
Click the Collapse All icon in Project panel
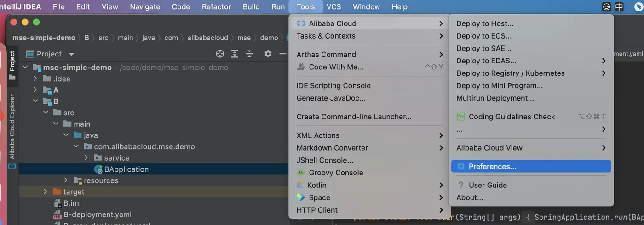click(x=249, y=54)
